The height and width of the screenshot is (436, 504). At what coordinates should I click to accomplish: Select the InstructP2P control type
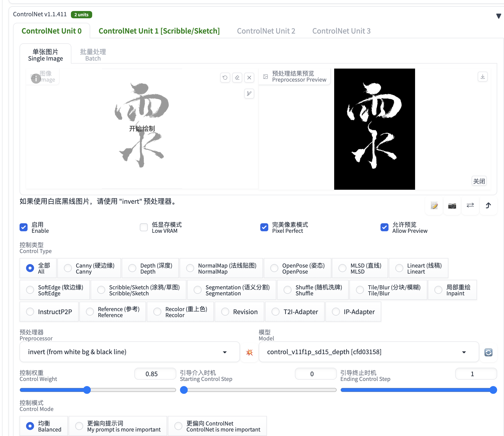(49, 312)
